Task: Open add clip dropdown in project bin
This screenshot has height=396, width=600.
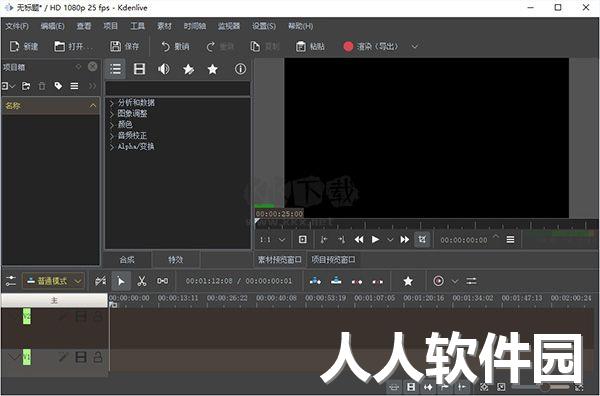Action: (x=8, y=86)
